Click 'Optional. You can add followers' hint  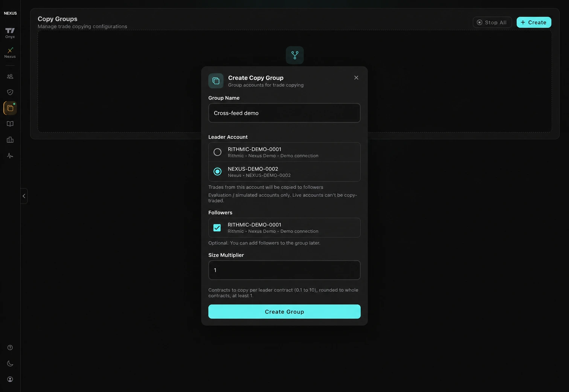pos(264,243)
